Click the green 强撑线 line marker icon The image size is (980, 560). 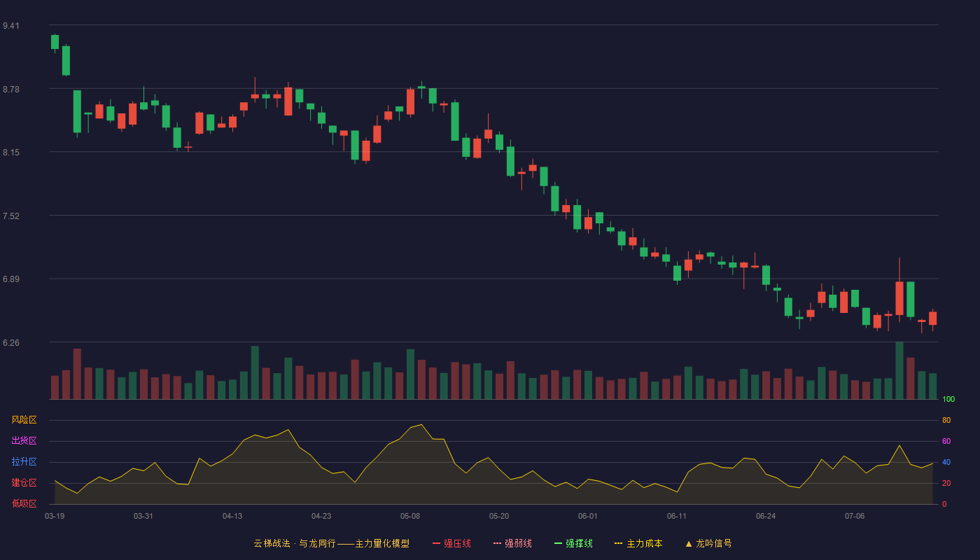[x=558, y=543]
